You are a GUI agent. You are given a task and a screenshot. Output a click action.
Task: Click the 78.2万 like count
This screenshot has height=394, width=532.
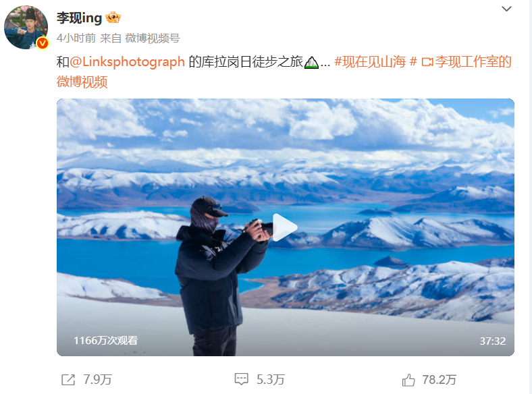440,380
